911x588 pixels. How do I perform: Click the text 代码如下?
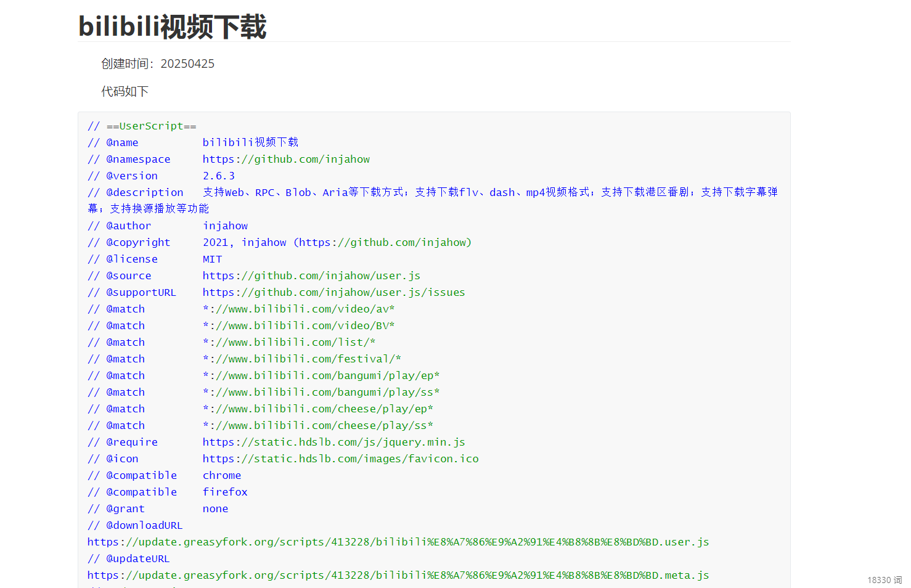125,91
